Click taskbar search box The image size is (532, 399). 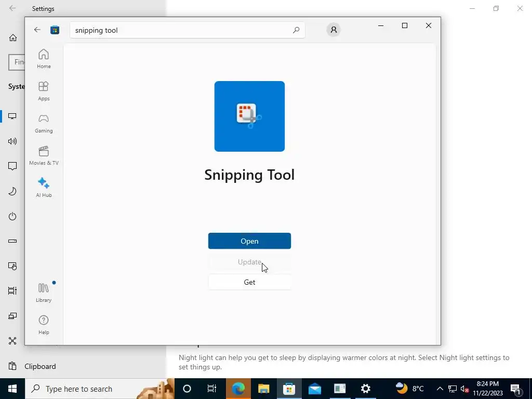point(99,389)
